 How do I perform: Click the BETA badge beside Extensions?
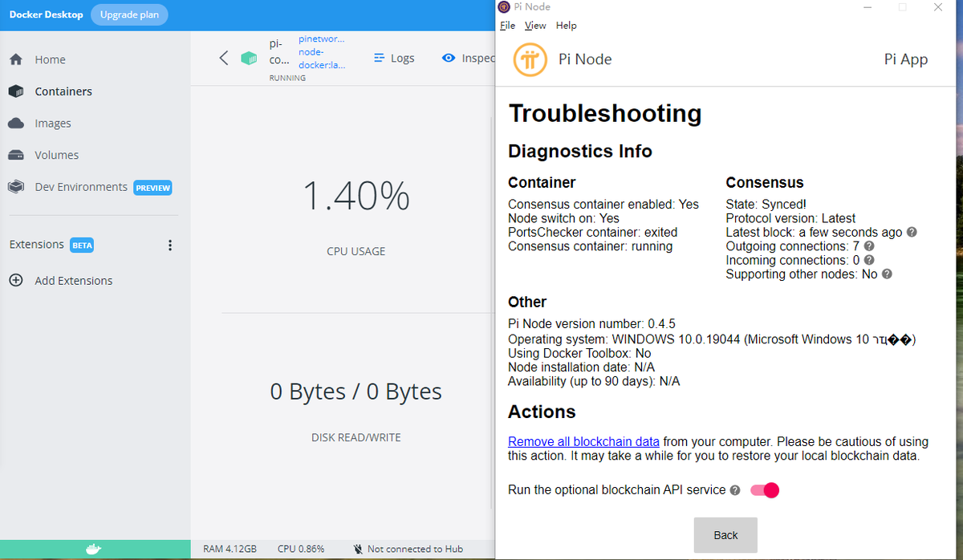click(x=82, y=246)
